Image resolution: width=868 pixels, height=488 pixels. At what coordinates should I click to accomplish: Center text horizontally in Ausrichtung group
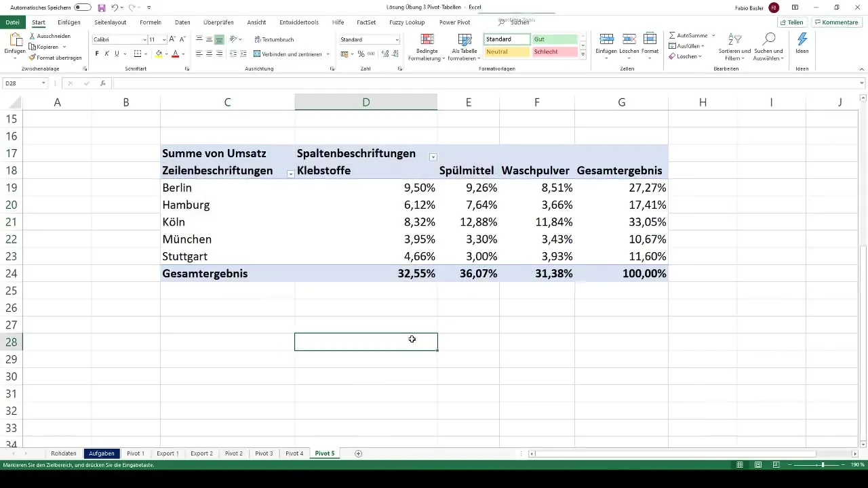[x=209, y=54]
